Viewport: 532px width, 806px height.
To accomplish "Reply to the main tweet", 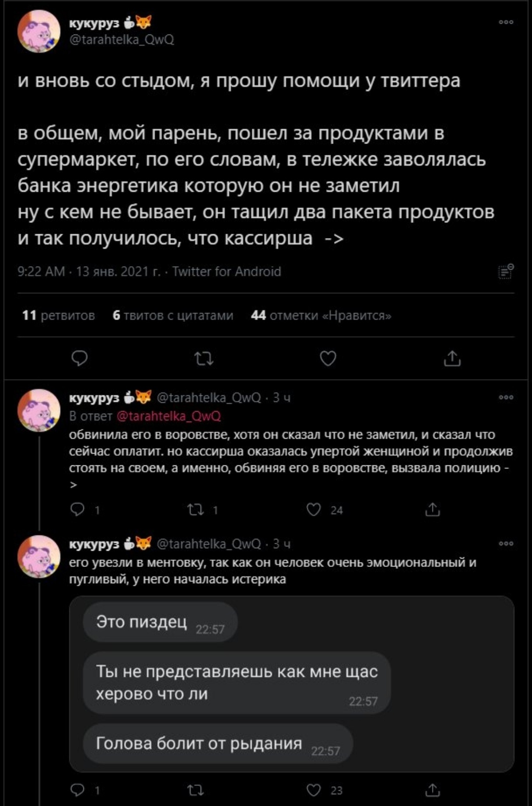I will [80, 358].
